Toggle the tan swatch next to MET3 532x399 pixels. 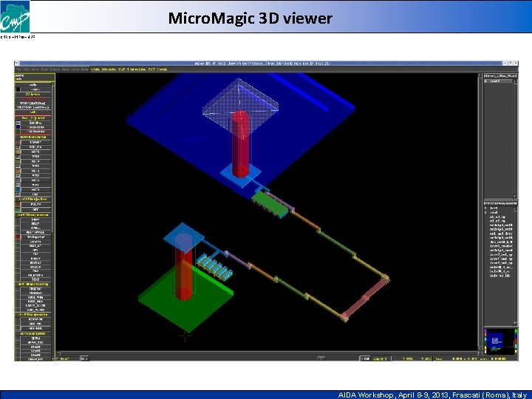pyautogui.click(x=18, y=171)
